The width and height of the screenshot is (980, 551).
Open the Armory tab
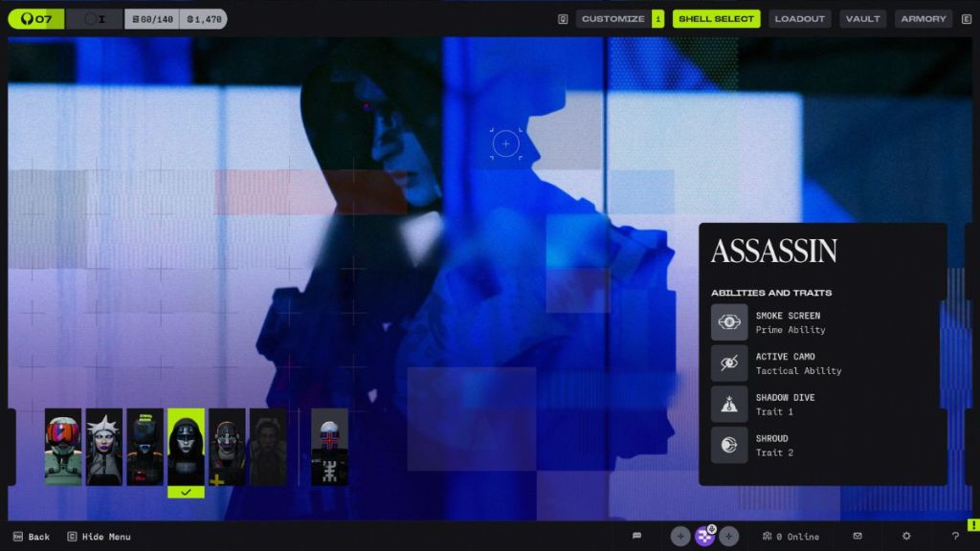923,19
